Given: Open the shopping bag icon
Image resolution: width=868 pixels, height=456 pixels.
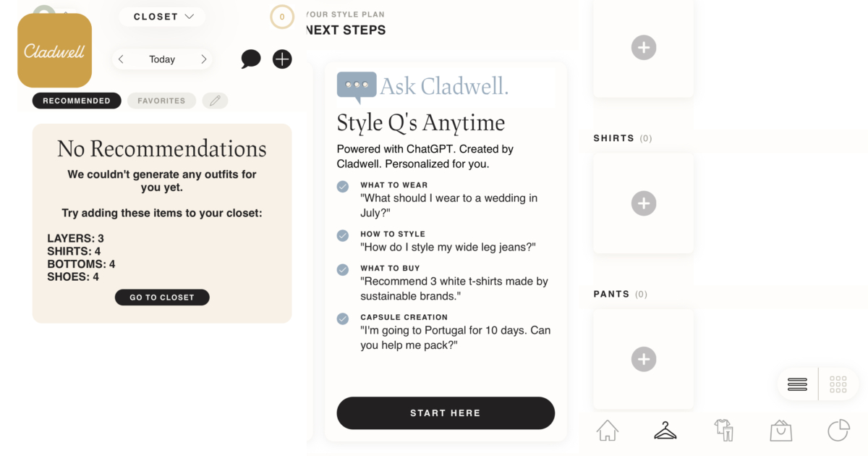Looking at the screenshot, I should pyautogui.click(x=780, y=431).
